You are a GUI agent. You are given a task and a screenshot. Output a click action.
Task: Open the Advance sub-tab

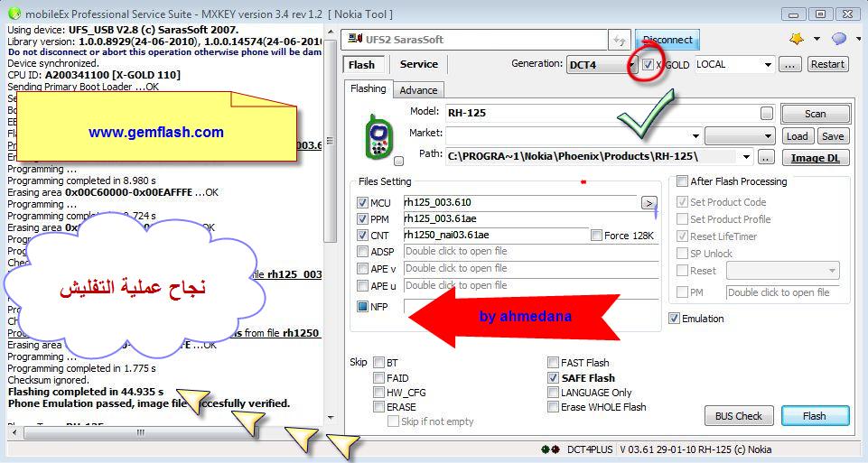[418, 90]
